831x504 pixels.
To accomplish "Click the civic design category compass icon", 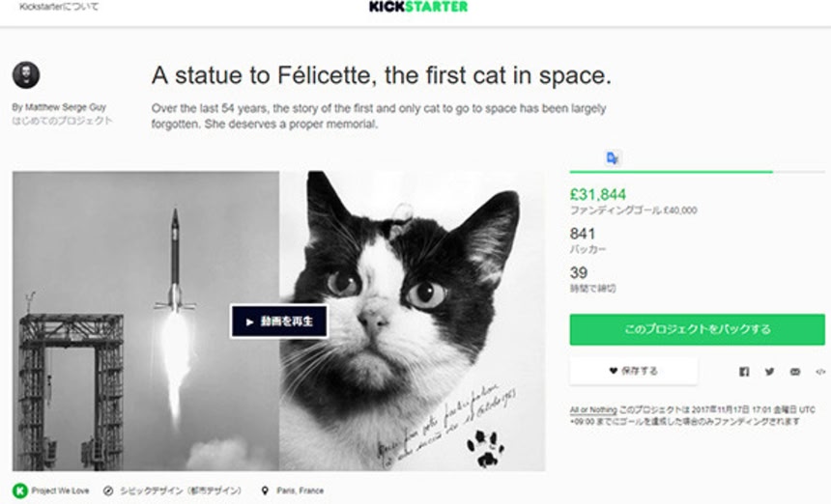I will (x=108, y=490).
